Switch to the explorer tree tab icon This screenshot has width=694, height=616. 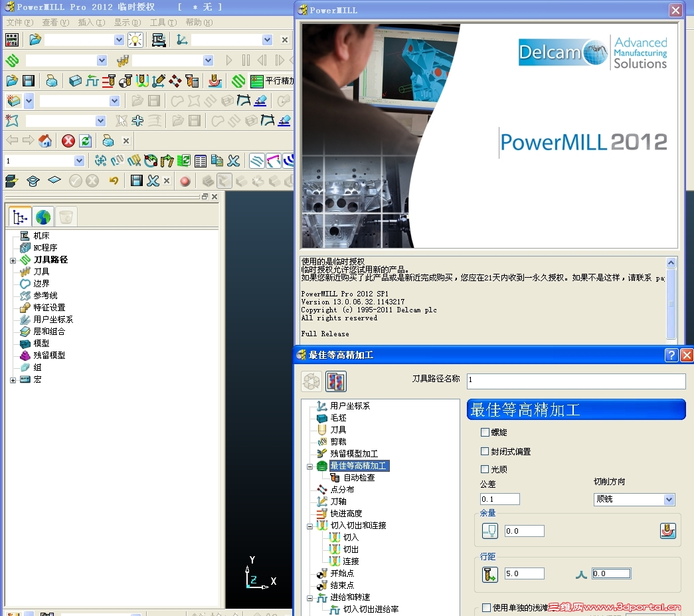click(20, 217)
